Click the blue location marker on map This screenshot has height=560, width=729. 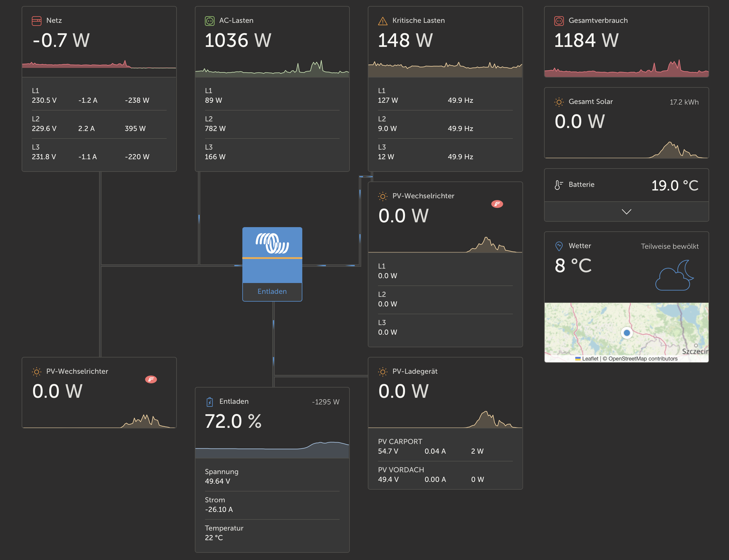coord(627,333)
